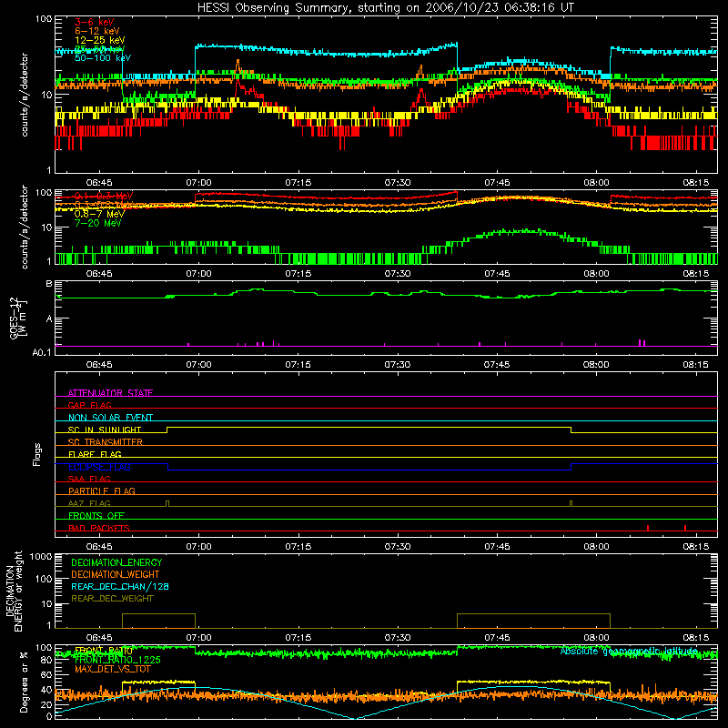Select the 7-20 MeV legend label
The height and width of the screenshot is (728, 728).
coord(97,223)
